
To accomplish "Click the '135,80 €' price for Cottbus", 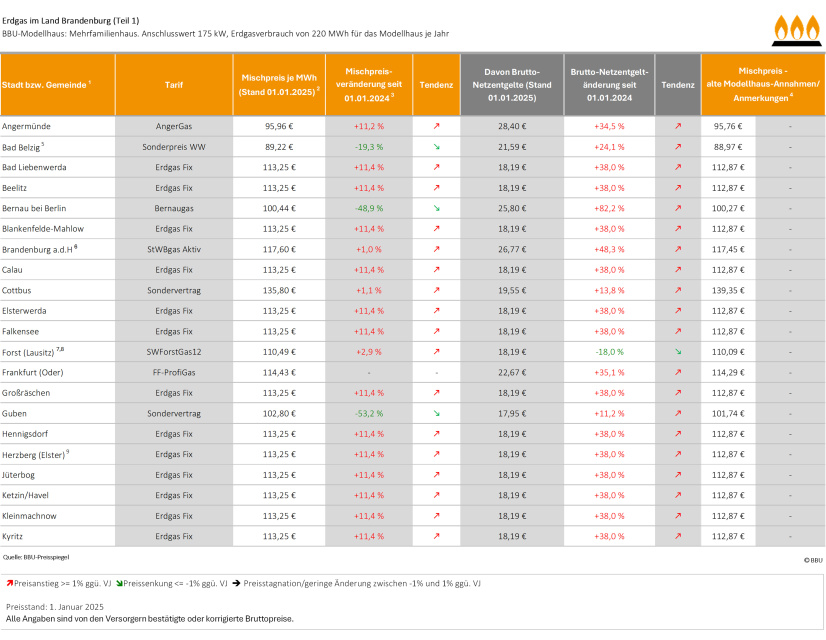I will [x=279, y=290].
